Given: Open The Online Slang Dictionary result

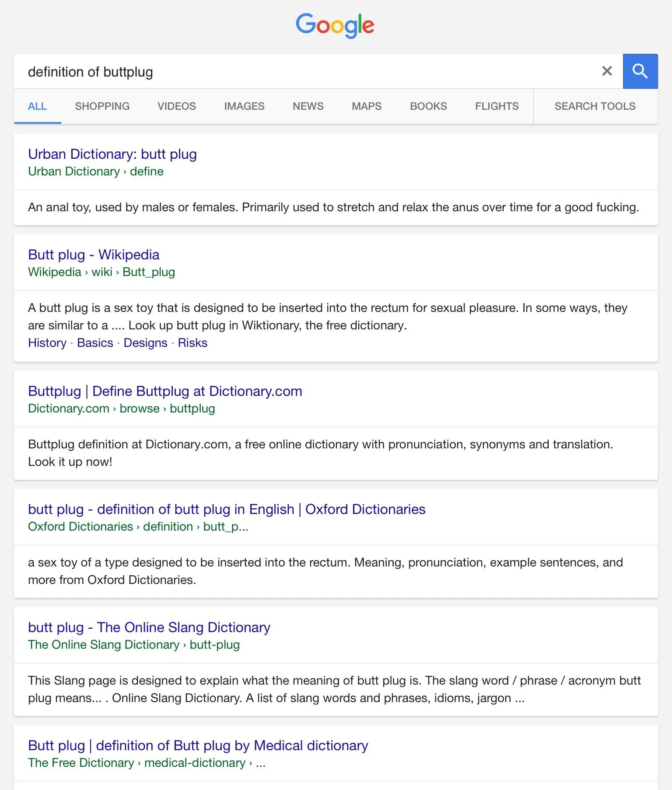Looking at the screenshot, I should click(149, 627).
